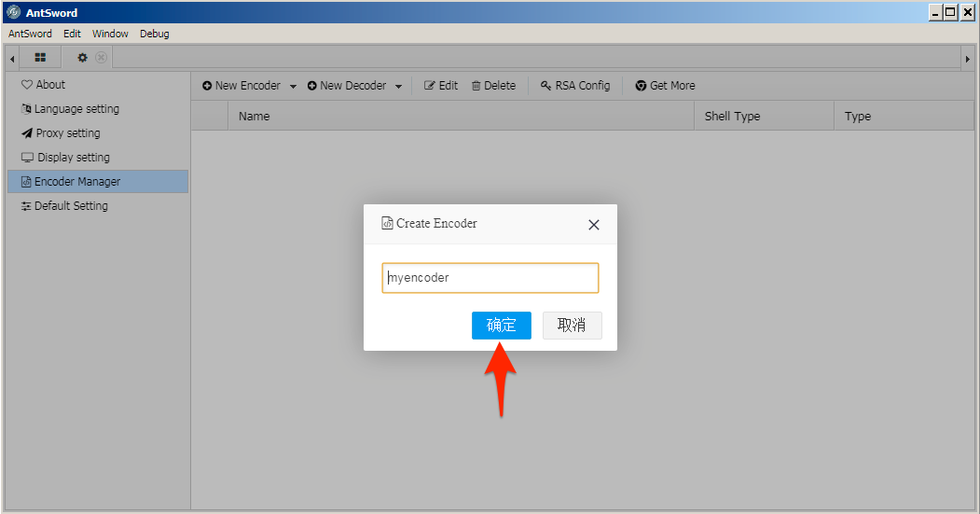
Task: Confirm encoder creation with 确定 button
Action: coord(502,326)
